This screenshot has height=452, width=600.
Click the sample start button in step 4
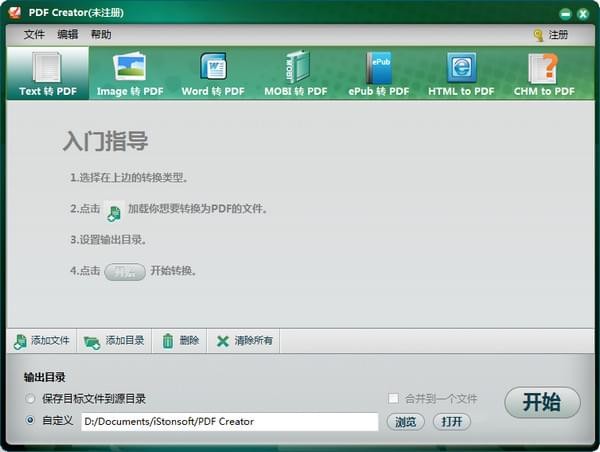[x=125, y=272]
